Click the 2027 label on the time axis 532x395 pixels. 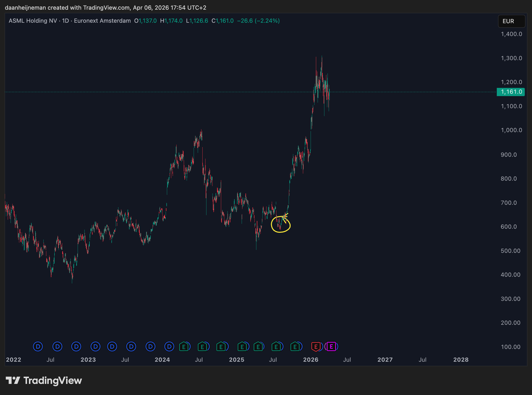click(385, 360)
